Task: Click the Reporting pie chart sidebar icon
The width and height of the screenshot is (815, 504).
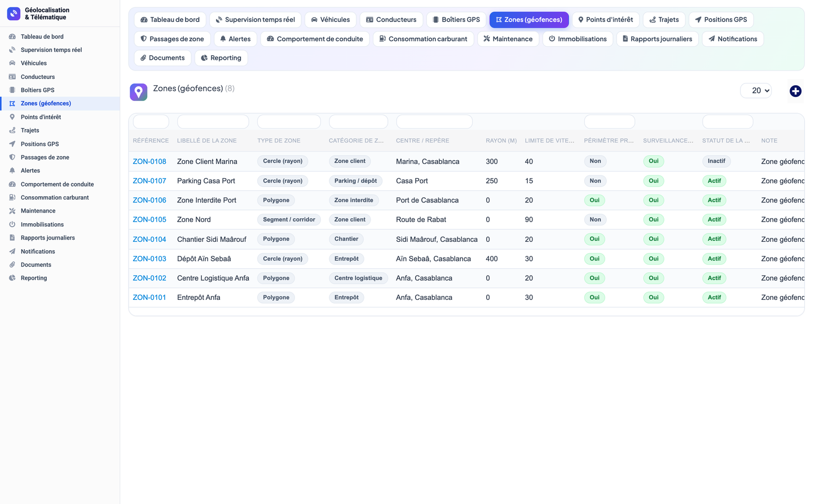Action: (x=12, y=278)
